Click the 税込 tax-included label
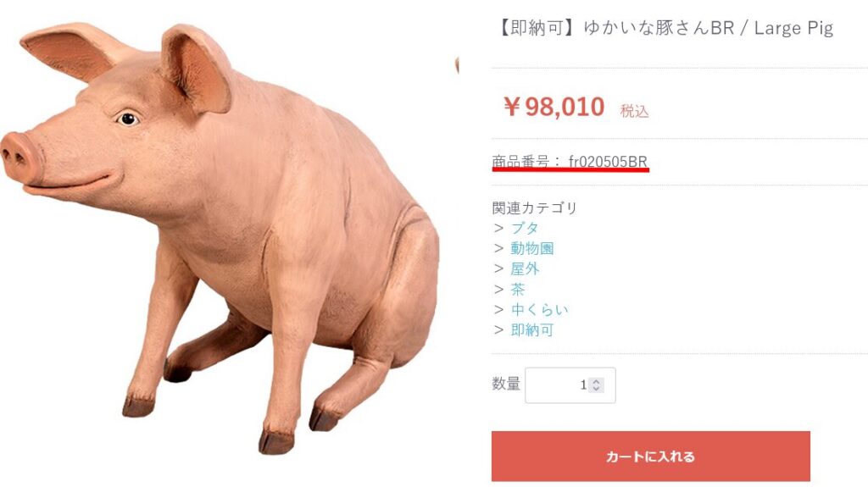868x487 pixels. [634, 111]
